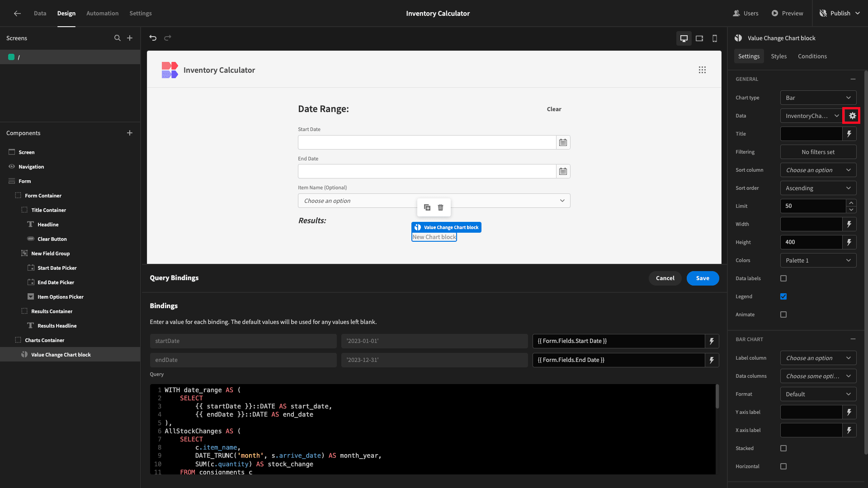The width and height of the screenshot is (868, 488).
Task: Enable the Data labels checkbox
Action: click(x=783, y=278)
